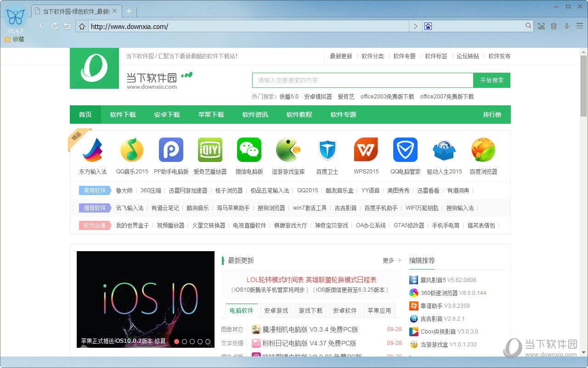This screenshot has height=368, width=588.
Task: Open a new tab with plus button
Action: pyautogui.click(x=129, y=11)
